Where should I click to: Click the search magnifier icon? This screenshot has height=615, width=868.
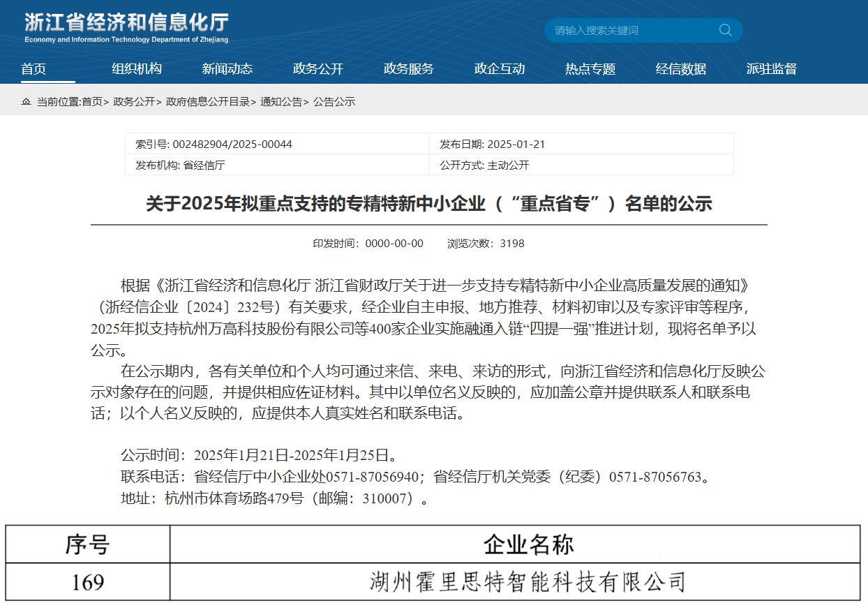725,30
